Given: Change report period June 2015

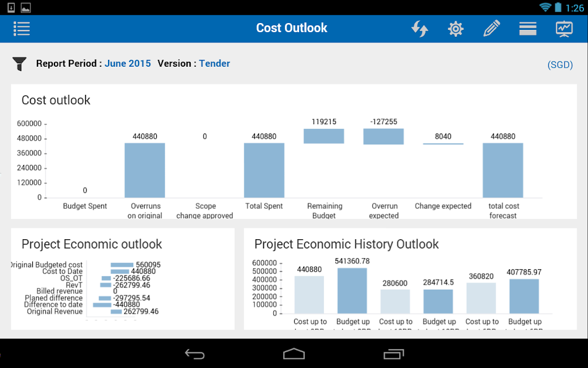Looking at the screenshot, I should (x=127, y=63).
